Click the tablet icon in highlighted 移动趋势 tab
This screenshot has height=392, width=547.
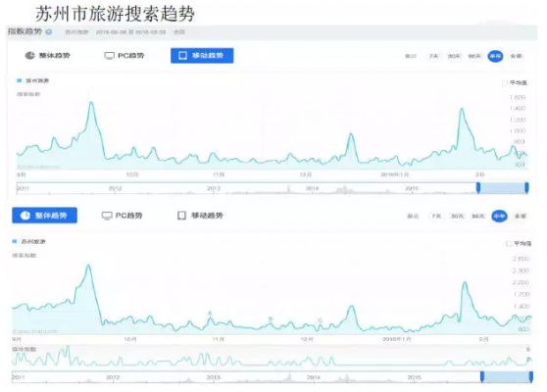(182, 56)
